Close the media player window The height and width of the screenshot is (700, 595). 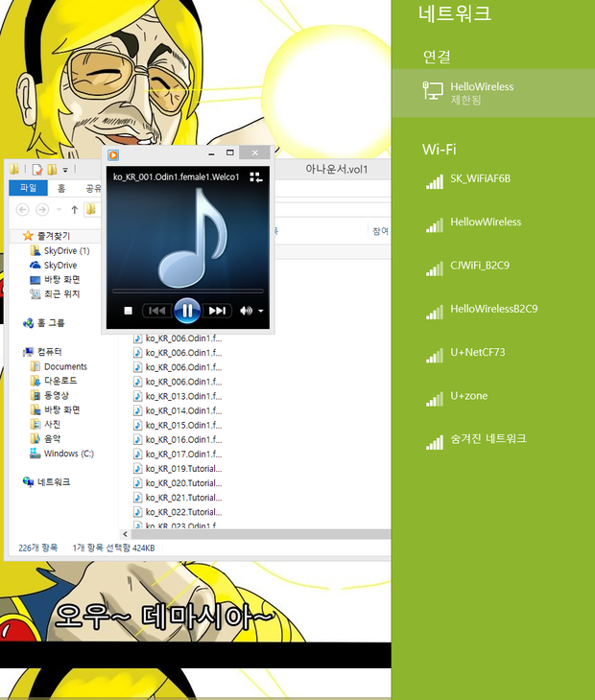254,152
